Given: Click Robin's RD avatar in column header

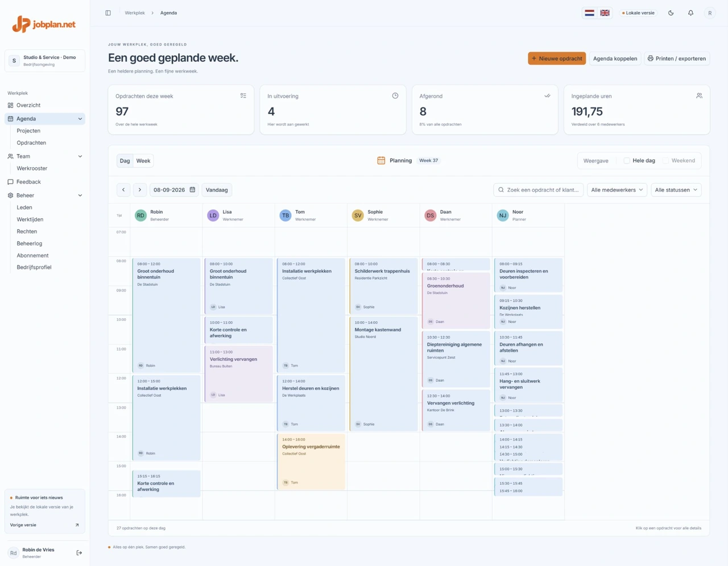Looking at the screenshot, I should click(x=140, y=215).
